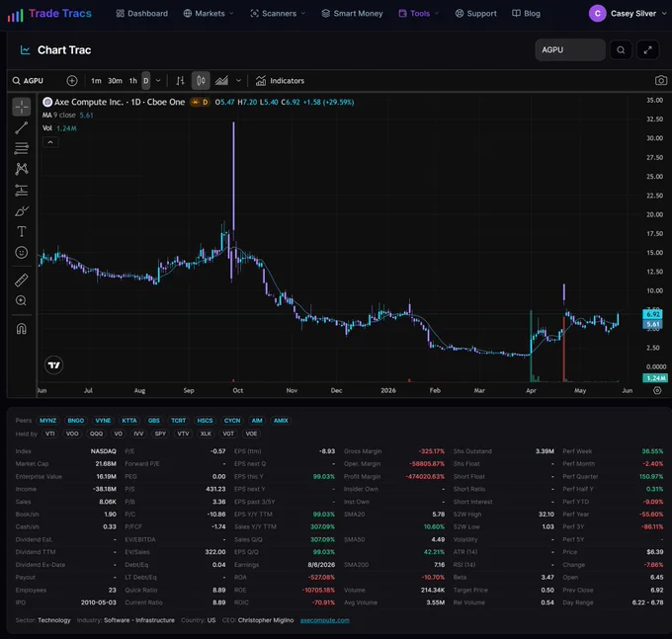The width and height of the screenshot is (672, 639).
Task: Go to Dashboard
Action: click(142, 14)
